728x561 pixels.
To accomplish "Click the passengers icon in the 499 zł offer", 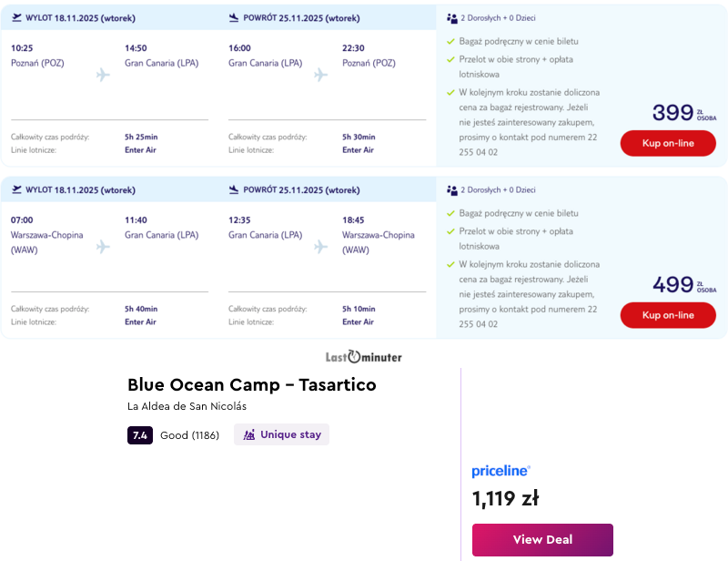I will click(x=452, y=190).
